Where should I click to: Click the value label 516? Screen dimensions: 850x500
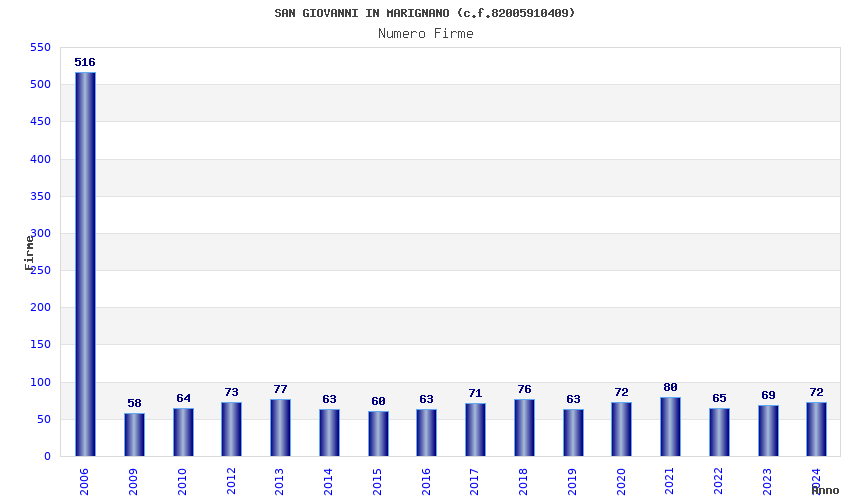pos(85,62)
